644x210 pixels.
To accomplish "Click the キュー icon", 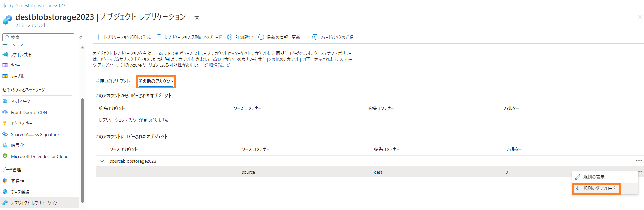I will [5, 65].
